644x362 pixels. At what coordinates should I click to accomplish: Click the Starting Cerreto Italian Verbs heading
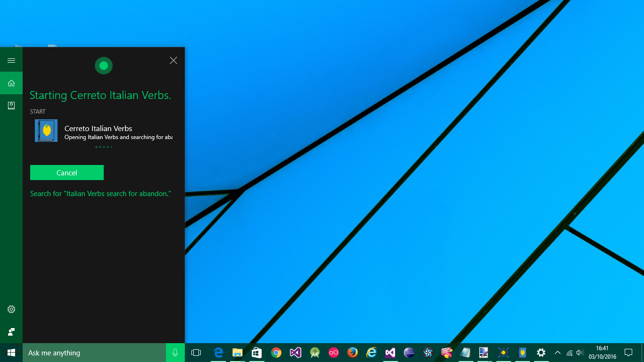click(100, 95)
